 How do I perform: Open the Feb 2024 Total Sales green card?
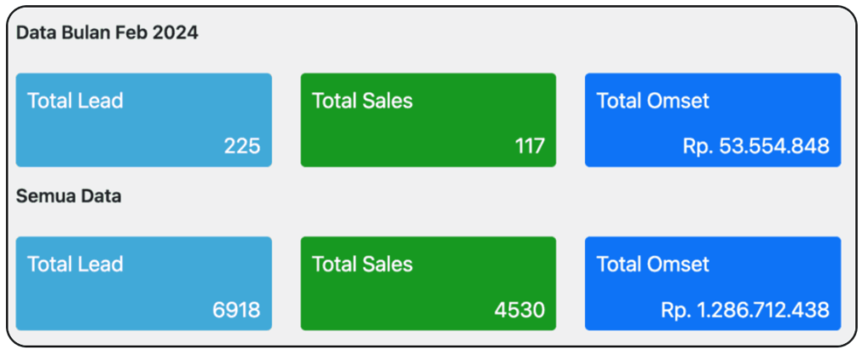pos(428,120)
